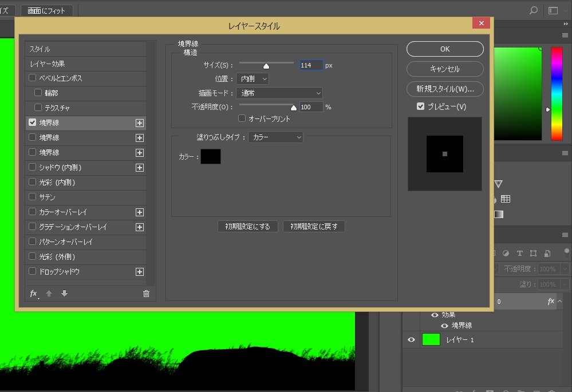The height and width of the screenshot is (392, 572).
Task: Select the Satin effect entry in list
Action: (x=48, y=197)
